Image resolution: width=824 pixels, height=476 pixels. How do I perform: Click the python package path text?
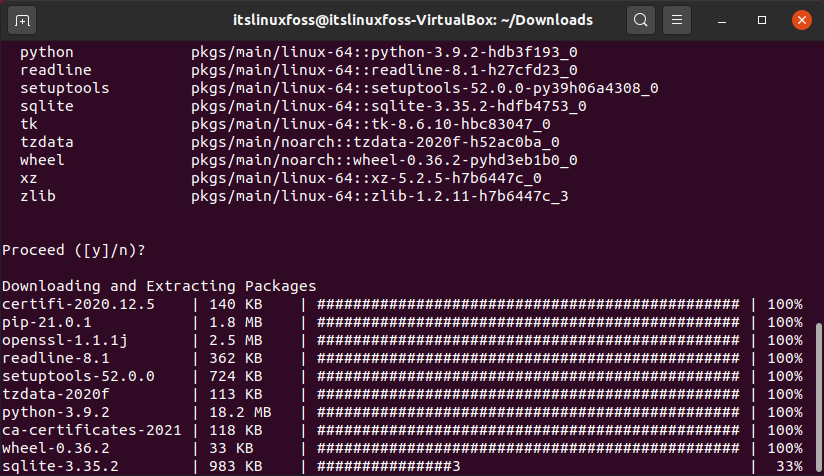384,52
